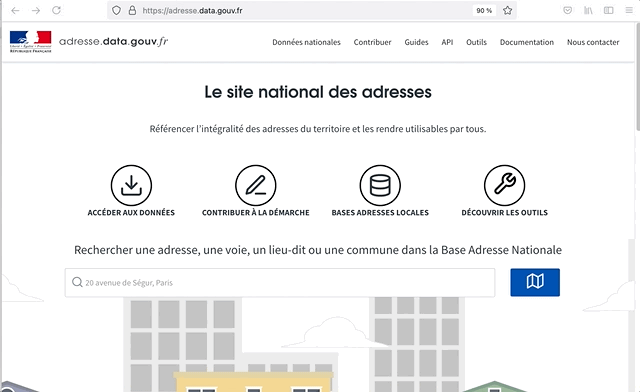
Task: Open the Firefox hamburger menu
Action: click(629, 10)
